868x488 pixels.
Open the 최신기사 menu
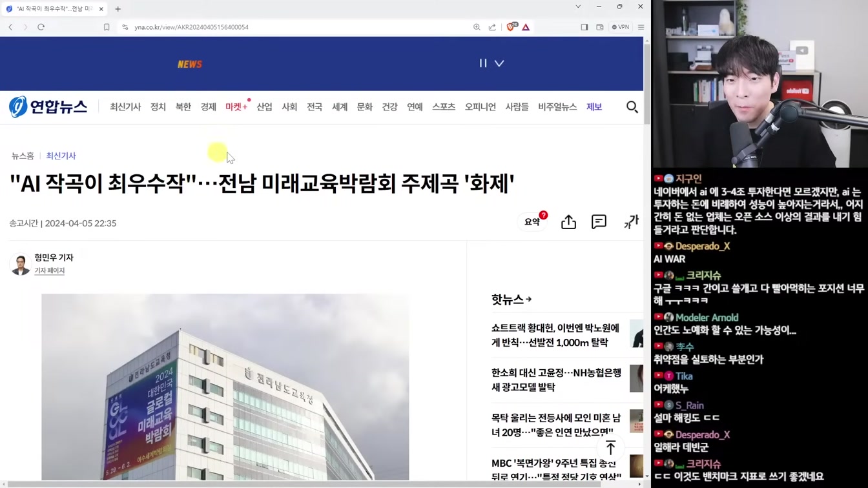point(125,107)
